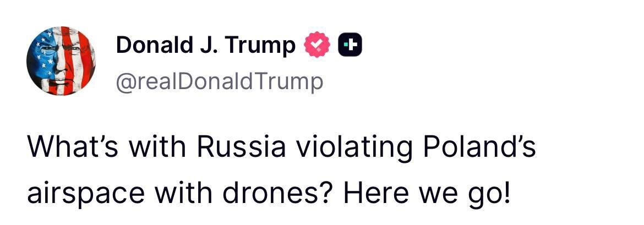Click the red verified checkmark badge
The height and width of the screenshot is (225, 644).
point(316,45)
